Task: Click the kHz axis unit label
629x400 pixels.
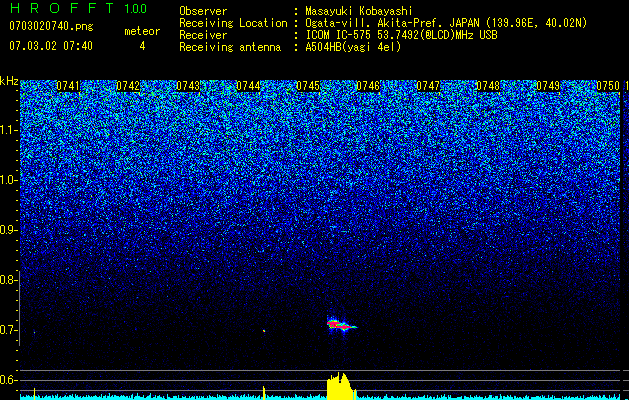Action: click(9, 81)
